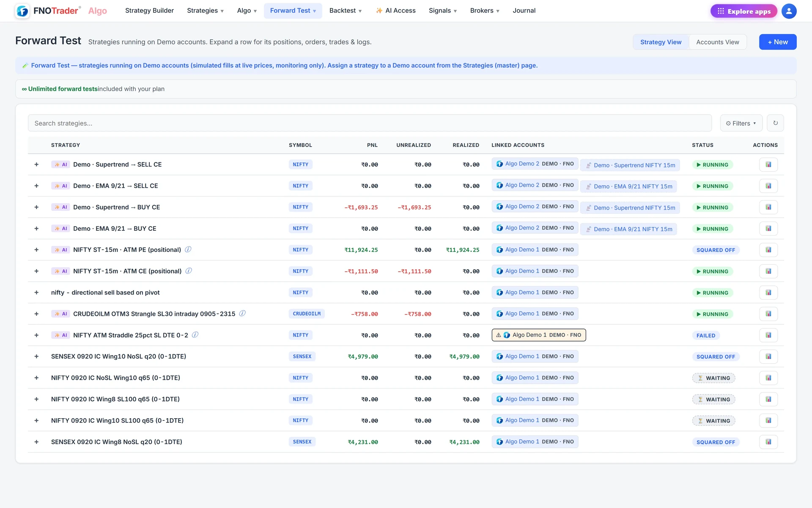
Task: Open chart action for Demo EMA 9/21 SELL CE
Action: click(768, 186)
